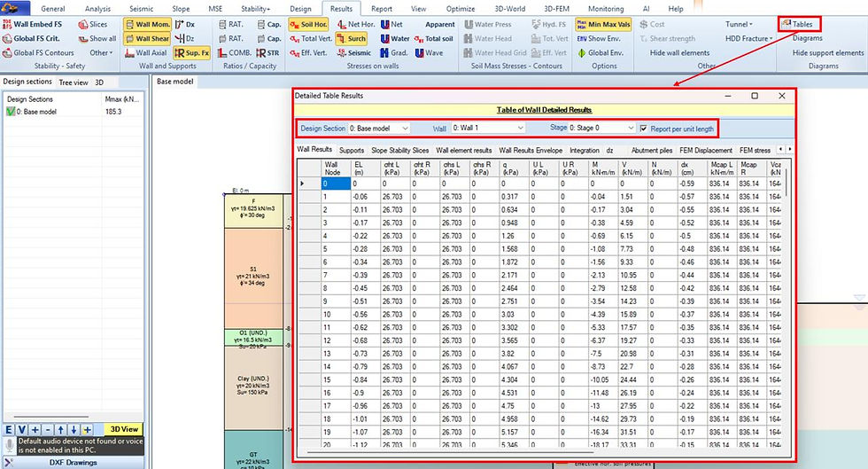
Task: Open the Seismic ribbon tab
Action: (141, 9)
